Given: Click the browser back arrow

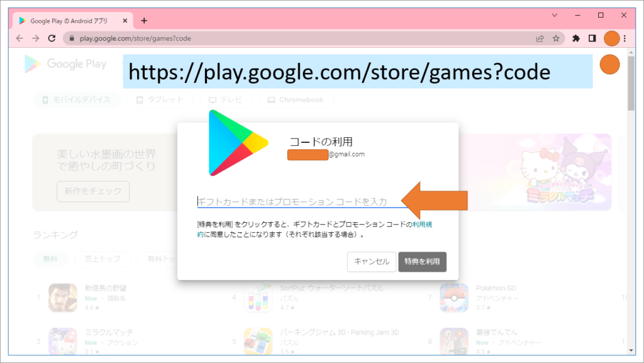Looking at the screenshot, I should [x=19, y=38].
